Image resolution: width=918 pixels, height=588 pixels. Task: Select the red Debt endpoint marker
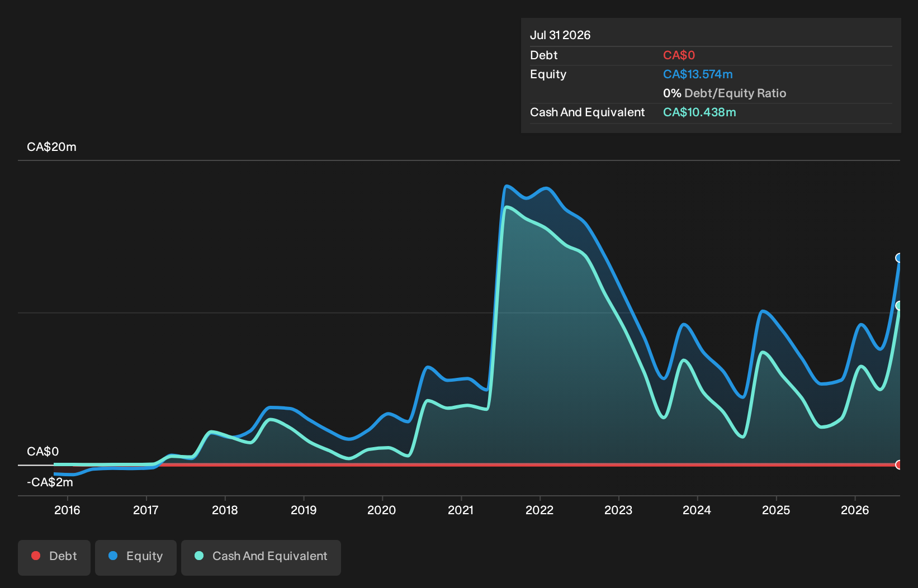click(x=900, y=464)
